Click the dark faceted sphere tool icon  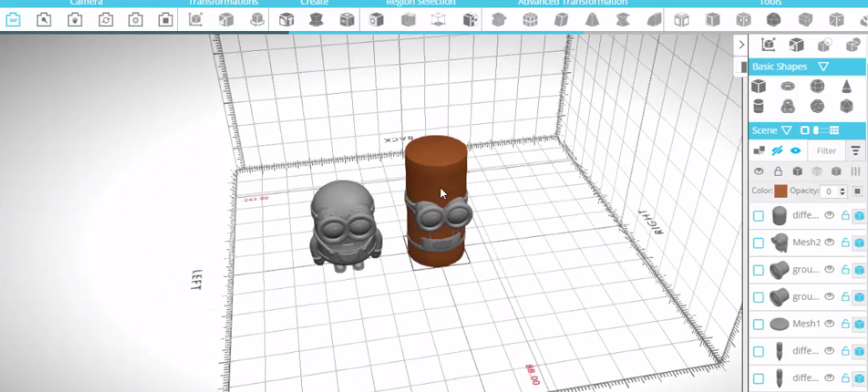[x=774, y=21]
